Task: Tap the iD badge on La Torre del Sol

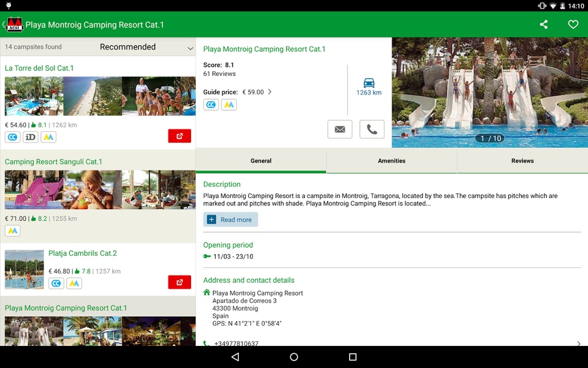Action: point(31,137)
